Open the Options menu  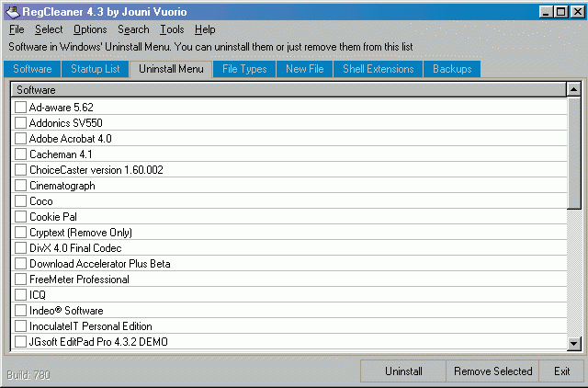(90, 29)
